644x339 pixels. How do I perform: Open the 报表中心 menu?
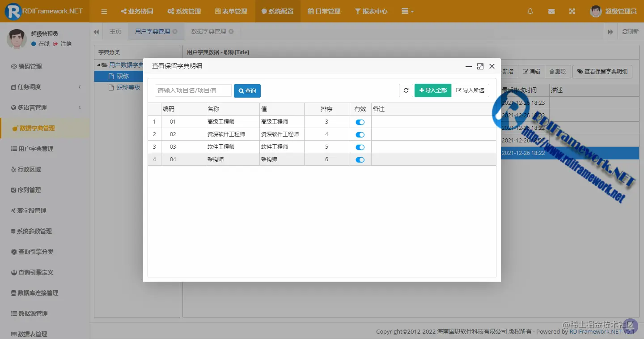tap(371, 11)
